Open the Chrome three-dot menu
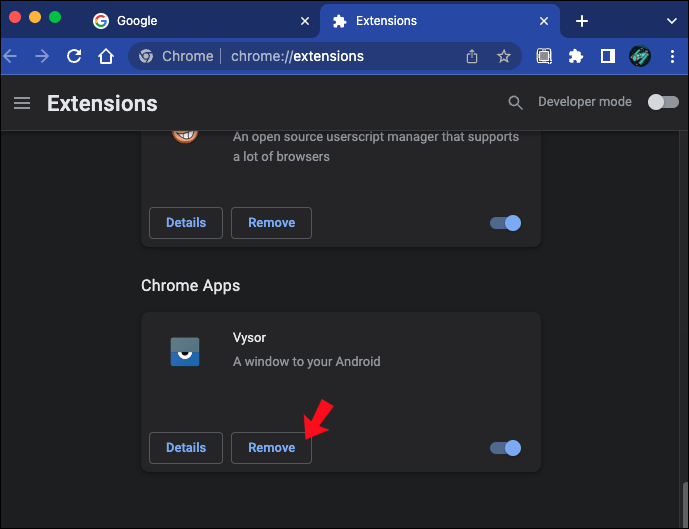Screen dimensions: 689x529 click(672, 56)
